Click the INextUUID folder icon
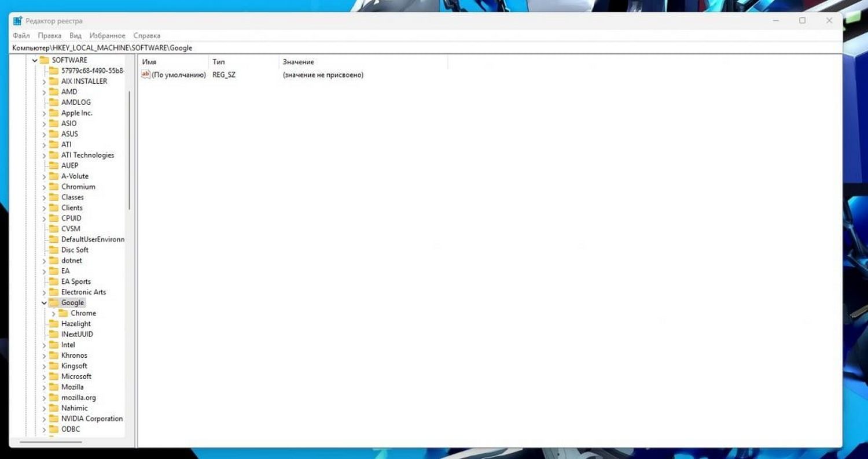The image size is (868, 459). click(x=54, y=334)
